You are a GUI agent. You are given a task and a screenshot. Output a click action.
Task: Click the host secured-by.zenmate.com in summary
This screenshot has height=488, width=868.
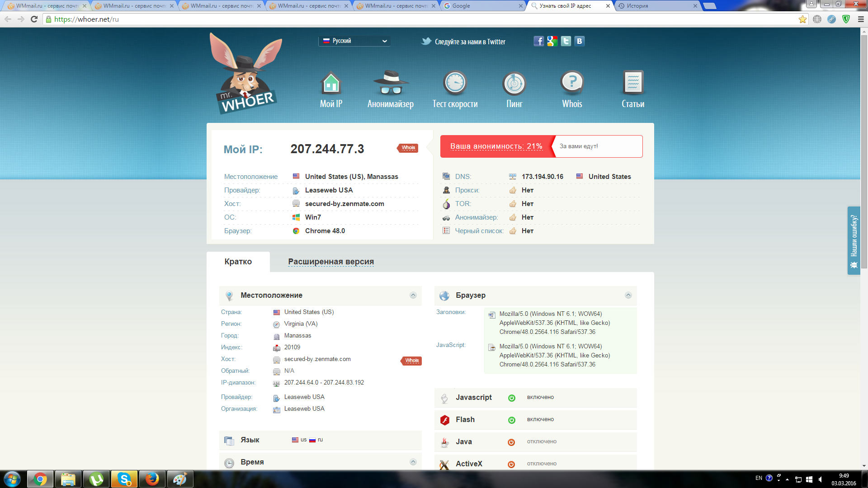pos(344,204)
